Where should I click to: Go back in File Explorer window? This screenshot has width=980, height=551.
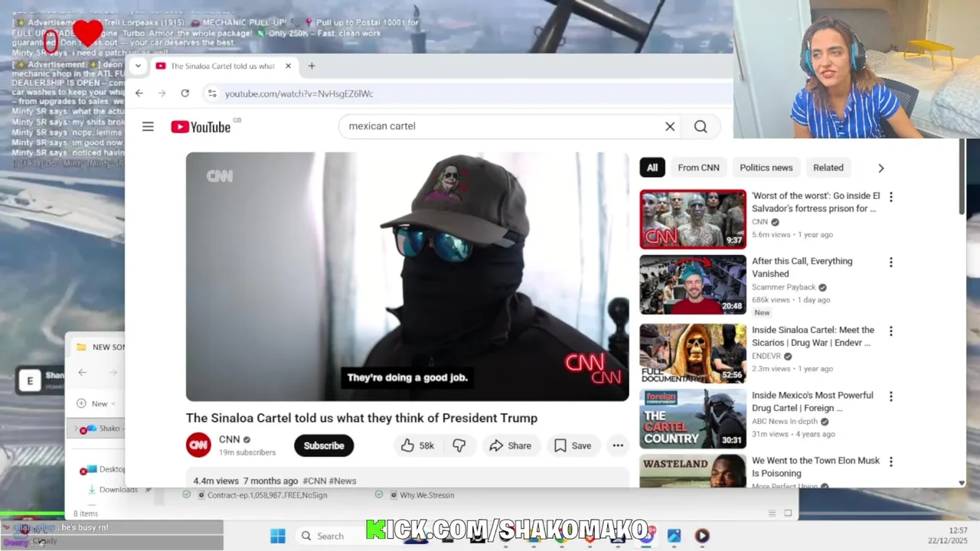(x=82, y=373)
